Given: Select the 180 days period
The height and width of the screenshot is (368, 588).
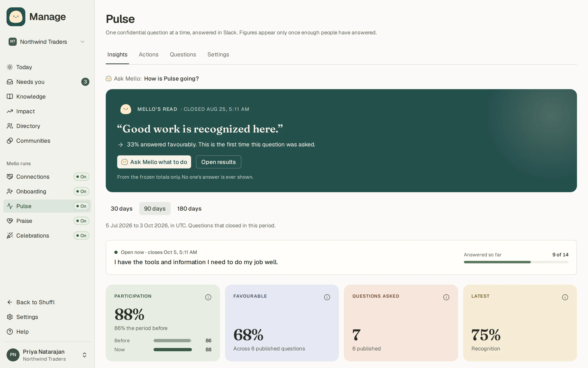Looking at the screenshot, I should (x=189, y=209).
